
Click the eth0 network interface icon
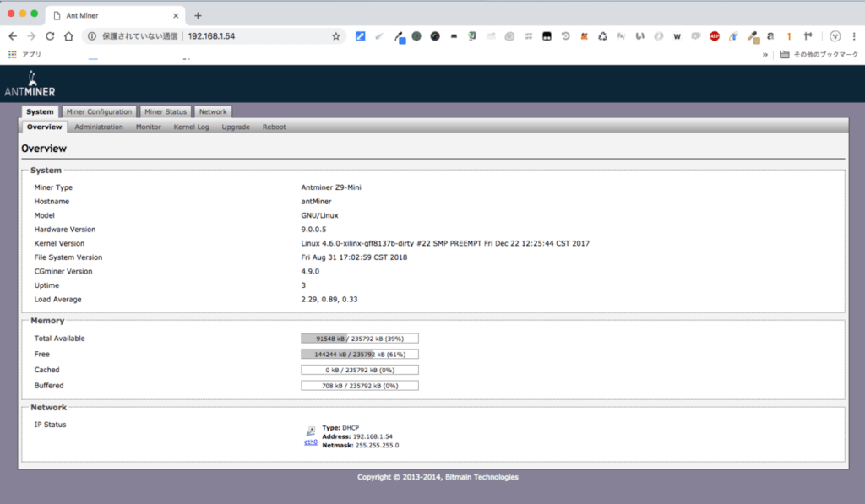pos(311,435)
